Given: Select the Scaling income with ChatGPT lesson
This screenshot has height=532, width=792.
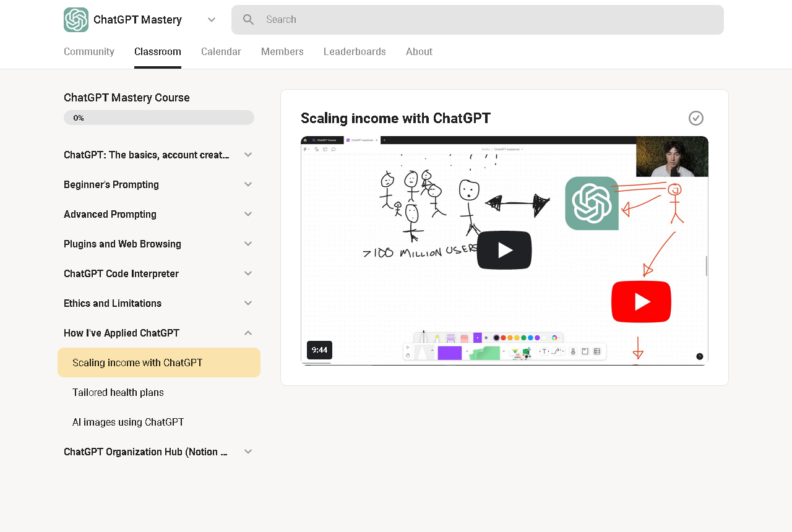Looking at the screenshot, I should click(x=159, y=363).
